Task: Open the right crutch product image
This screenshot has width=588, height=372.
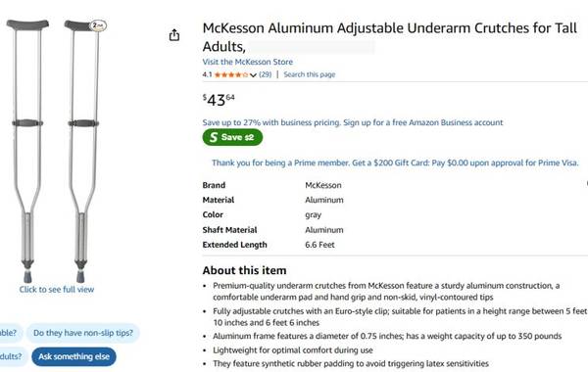Action: [84, 151]
